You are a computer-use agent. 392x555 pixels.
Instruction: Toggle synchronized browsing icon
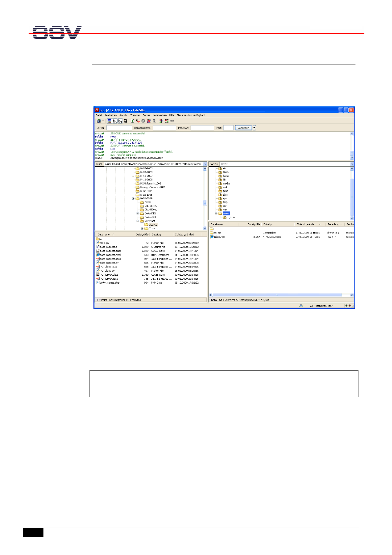(172, 121)
